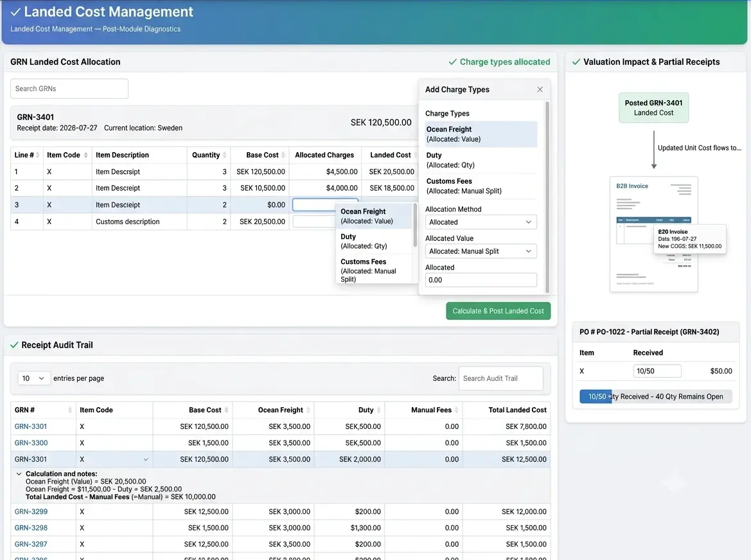The height and width of the screenshot is (560, 751).
Task: Click the B20 Invoice tooltip card
Action: click(690, 239)
